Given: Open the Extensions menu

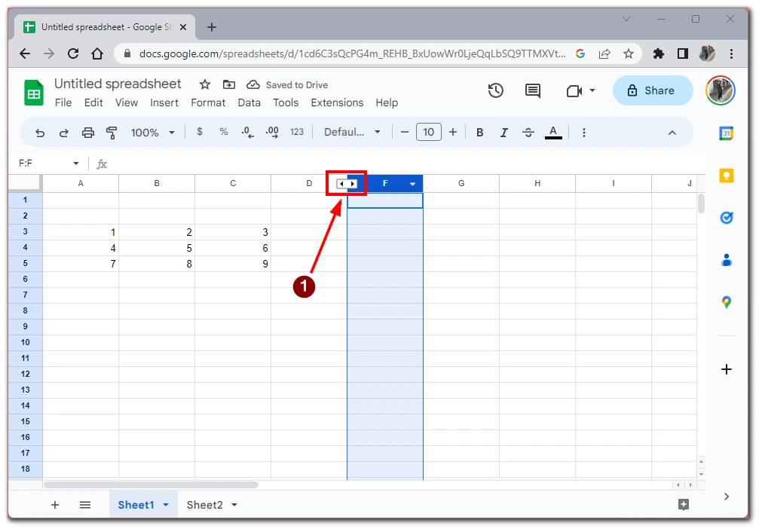Looking at the screenshot, I should pyautogui.click(x=337, y=102).
